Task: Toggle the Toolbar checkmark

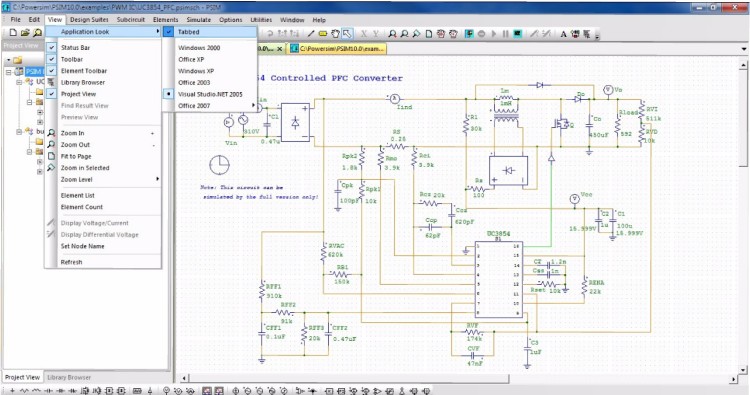Action: pos(52,59)
